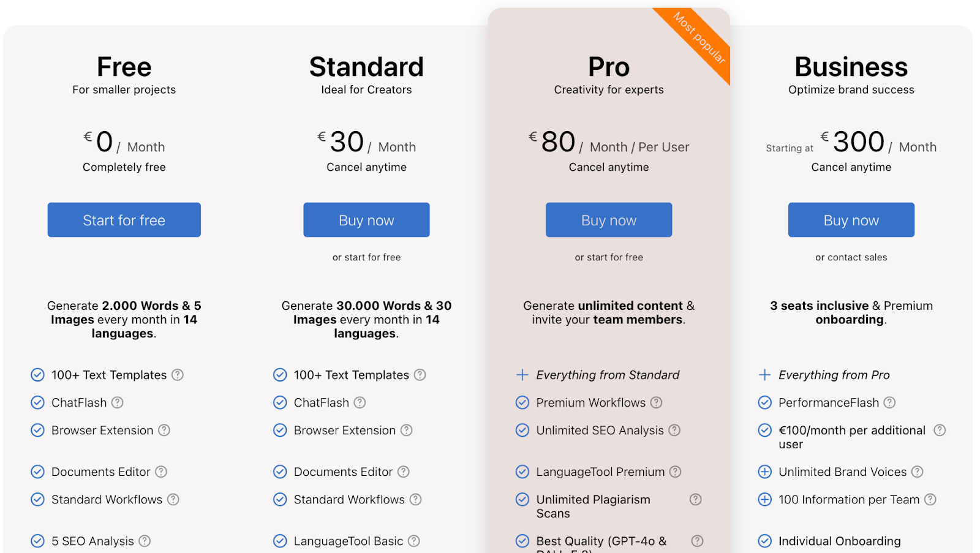Show info for Unlimited SEO Analysis

coord(674,430)
